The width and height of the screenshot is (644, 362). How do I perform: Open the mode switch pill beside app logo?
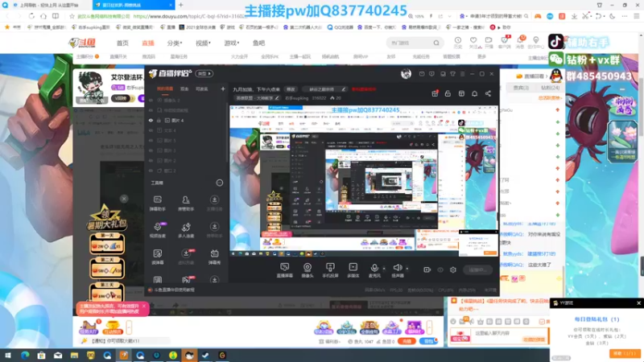tap(204, 74)
